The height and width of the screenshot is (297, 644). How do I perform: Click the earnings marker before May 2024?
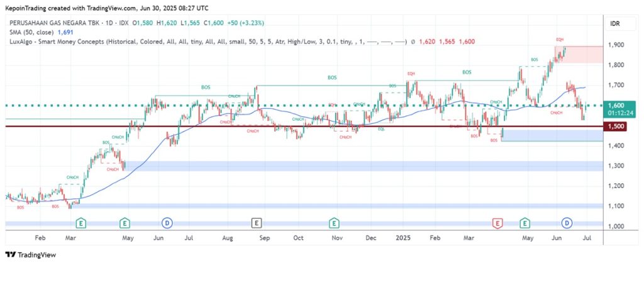point(125,223)
